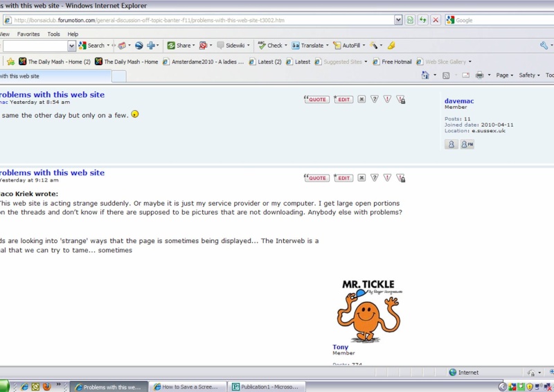Expand the Suggested Sites dropdown
Image resolution: width=554 pixels, height=392 pixels.
click(x=366, y=62)
